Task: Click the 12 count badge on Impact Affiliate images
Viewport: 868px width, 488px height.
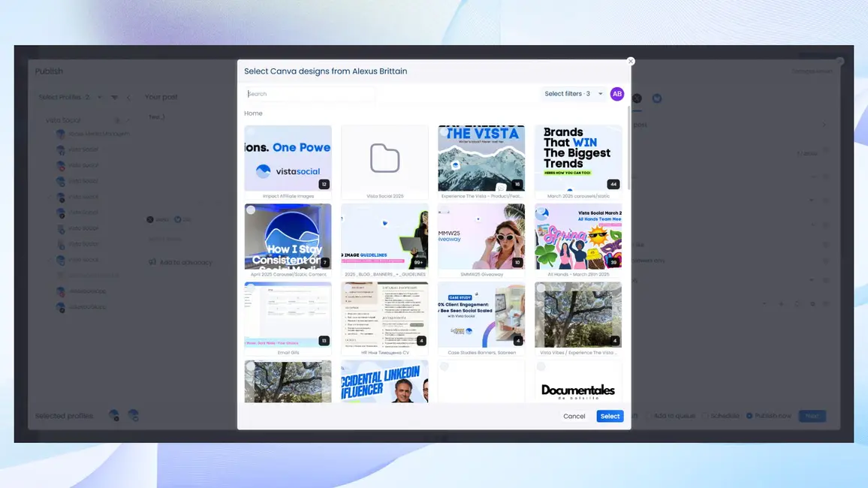Action: (324, 185)
